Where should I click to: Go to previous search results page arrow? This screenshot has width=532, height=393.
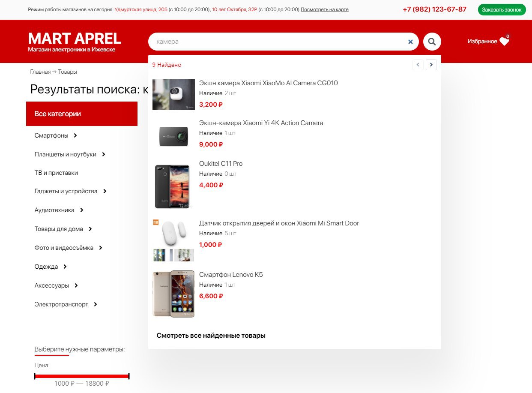[418, 65]
